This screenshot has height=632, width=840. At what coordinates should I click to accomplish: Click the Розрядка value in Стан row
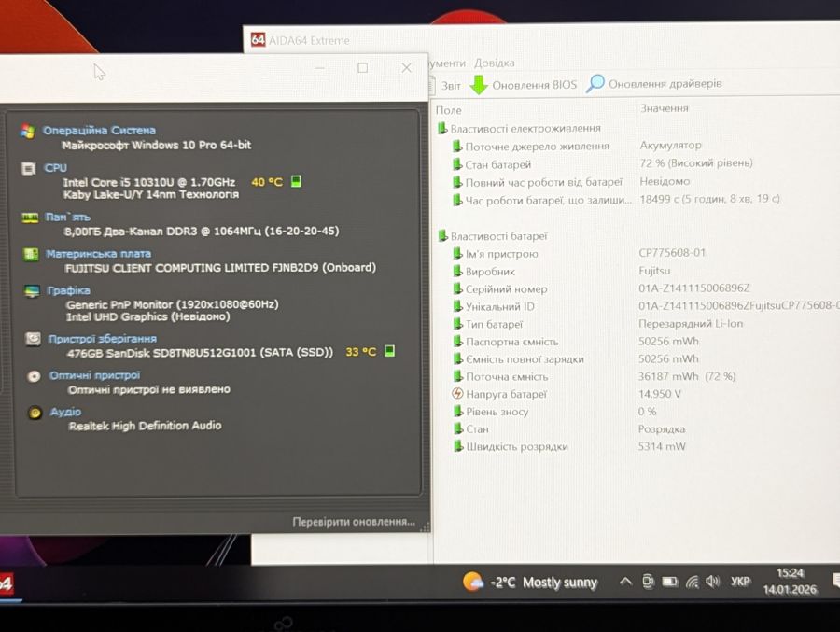(662, 428)
